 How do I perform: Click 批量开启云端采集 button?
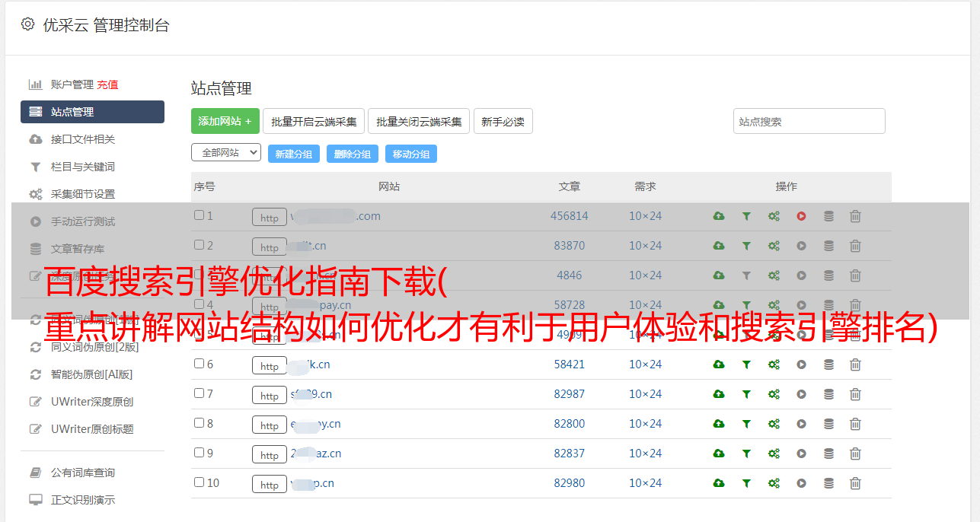[314, 121]
